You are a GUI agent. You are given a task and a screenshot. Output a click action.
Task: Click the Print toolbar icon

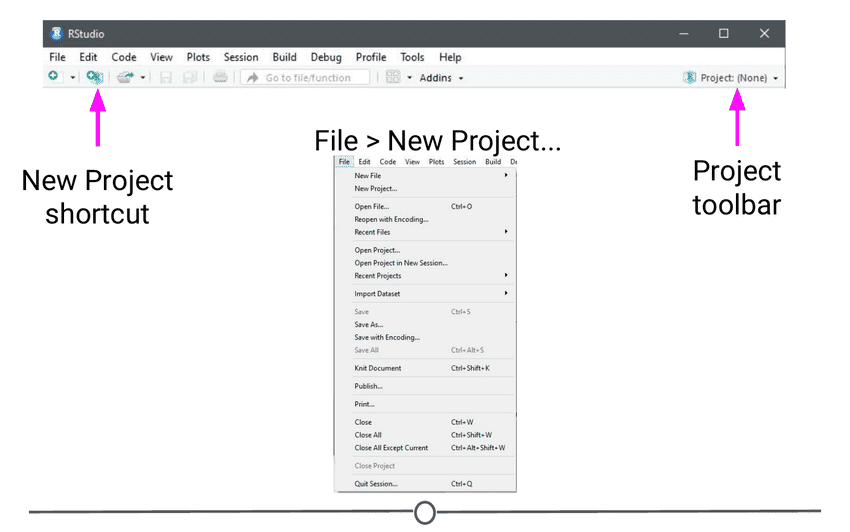[x=220, y=78]
